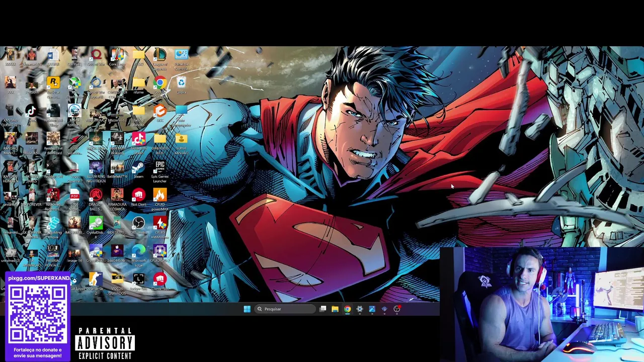Select the nfsmw folder on desktop

pos(139,85)
